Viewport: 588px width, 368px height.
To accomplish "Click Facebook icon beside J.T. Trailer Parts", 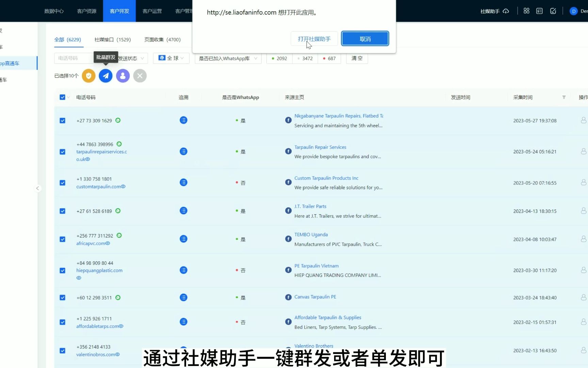I will pyautogui.click(x=288, y=211).
